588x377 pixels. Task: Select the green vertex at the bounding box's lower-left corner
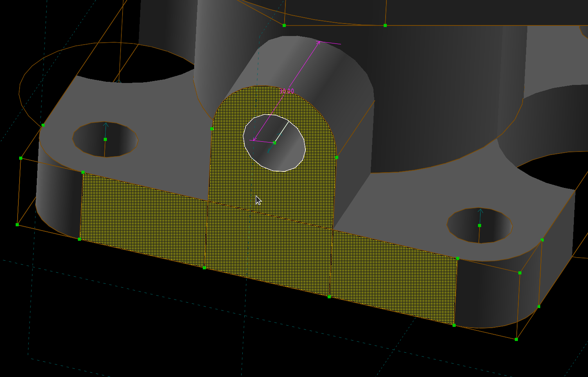coord(17,225)
